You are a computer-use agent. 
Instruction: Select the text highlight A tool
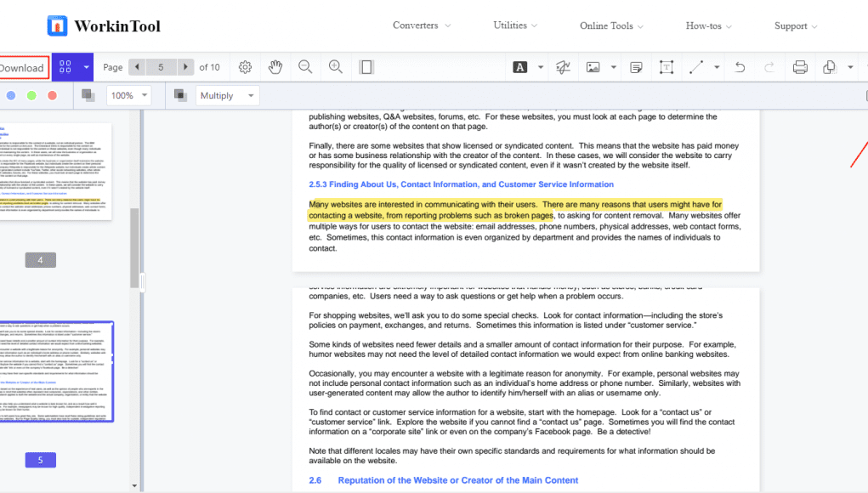click(x=519, y=67)
